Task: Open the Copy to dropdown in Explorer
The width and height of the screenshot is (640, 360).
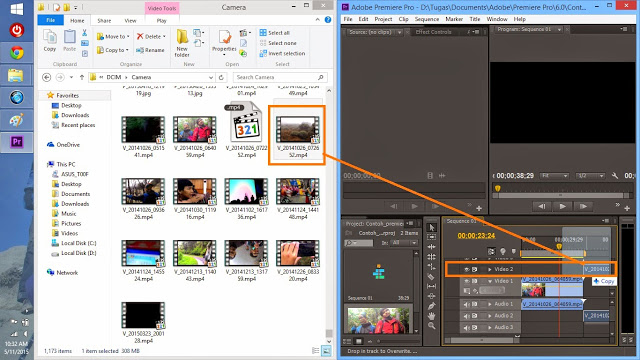Action: 113,50
